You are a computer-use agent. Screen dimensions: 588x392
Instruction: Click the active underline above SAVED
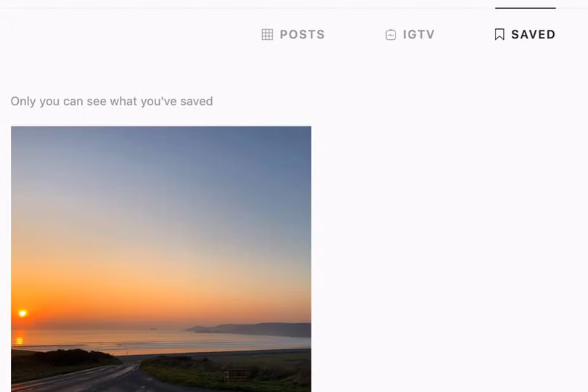[525, 8]
